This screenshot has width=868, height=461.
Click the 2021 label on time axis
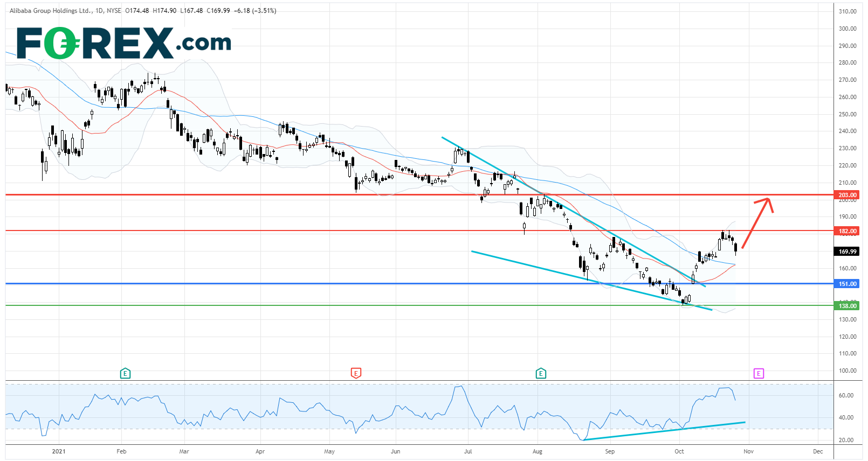pyautogui.click(x=58, y=451)
